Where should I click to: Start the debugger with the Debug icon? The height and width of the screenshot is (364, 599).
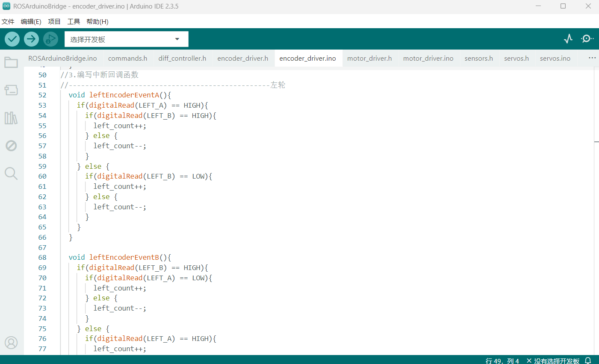point(50,39)
